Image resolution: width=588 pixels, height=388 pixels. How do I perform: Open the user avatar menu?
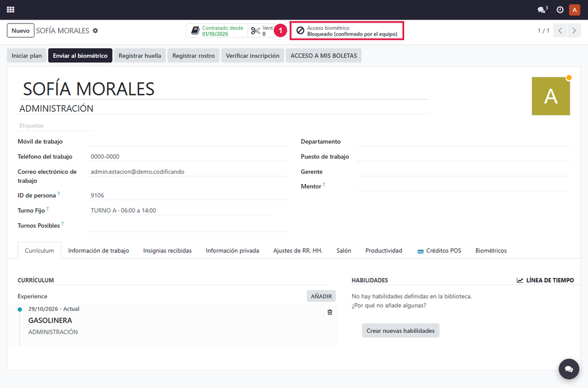(x=574, y=10)
